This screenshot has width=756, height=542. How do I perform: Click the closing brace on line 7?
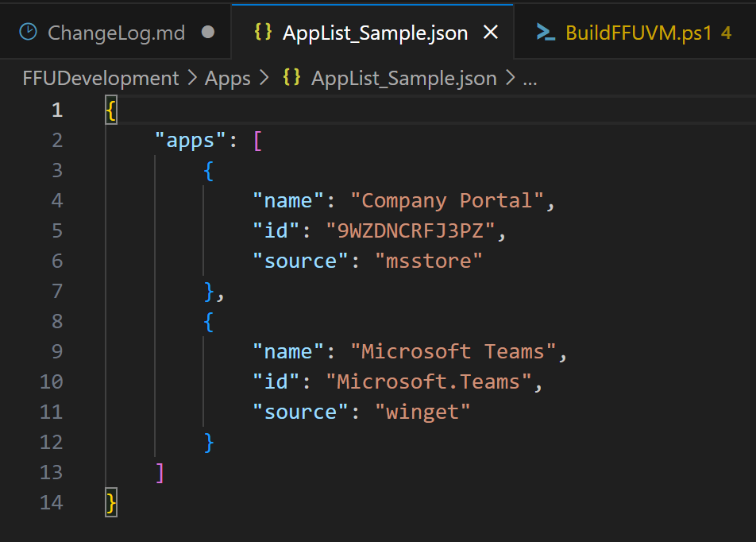click(x=209, y=292)
